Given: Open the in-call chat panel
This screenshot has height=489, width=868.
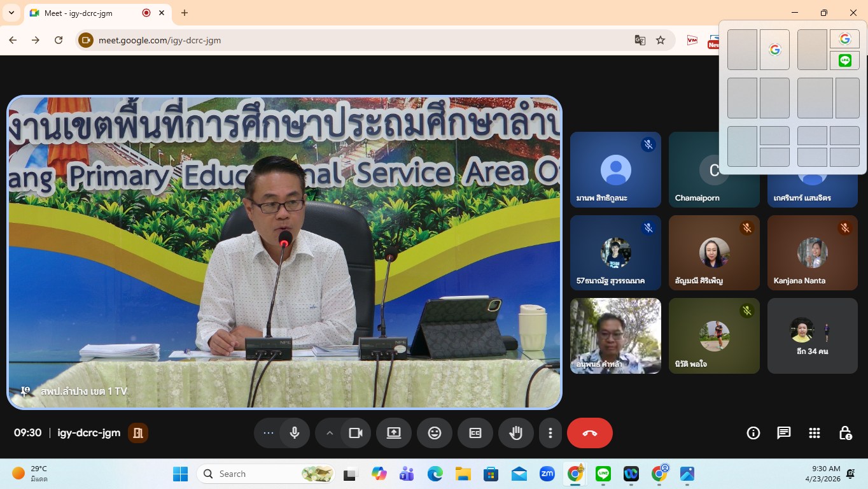Looking at the screenshot, I should point(783,433).
